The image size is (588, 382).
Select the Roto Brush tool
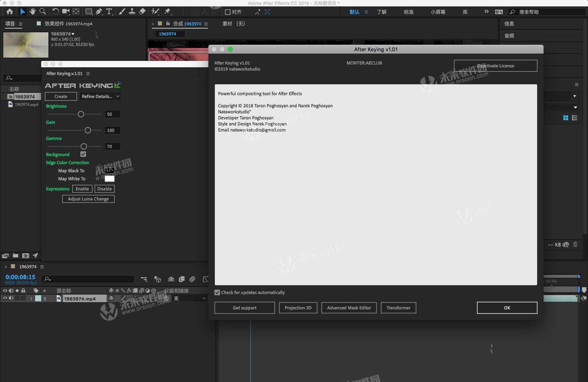click(155, 12)
